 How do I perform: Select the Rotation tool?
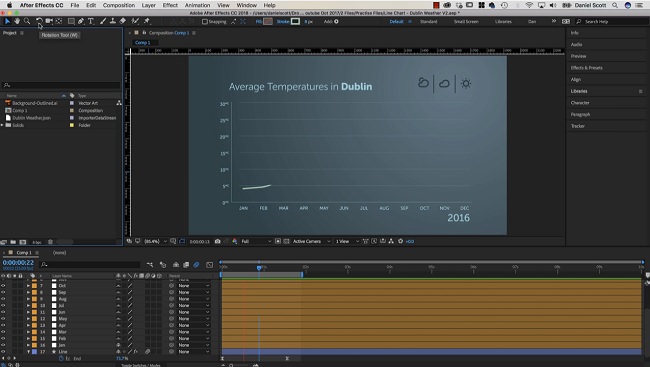[x=39, y=21]
